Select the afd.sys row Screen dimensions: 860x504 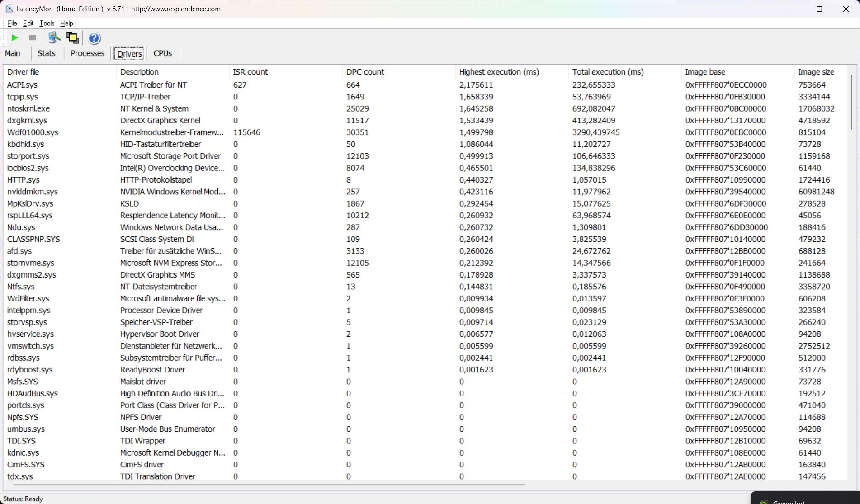pos(425,251)
